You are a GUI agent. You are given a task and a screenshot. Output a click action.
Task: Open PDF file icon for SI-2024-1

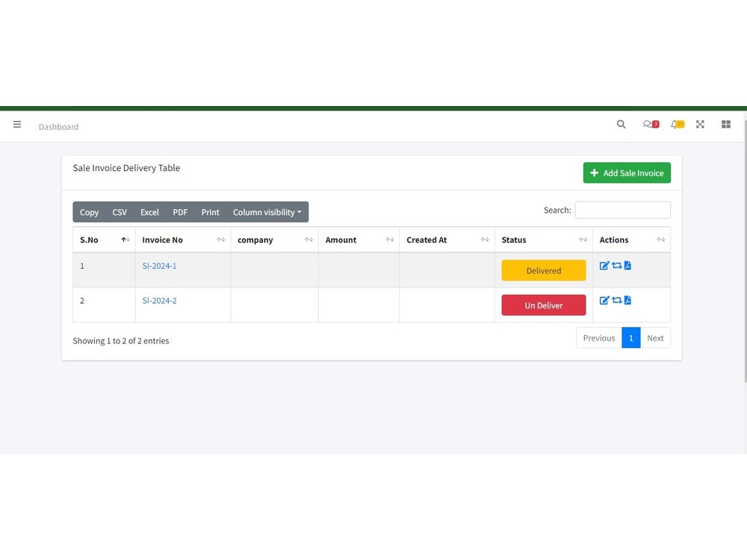coord(627,266)
